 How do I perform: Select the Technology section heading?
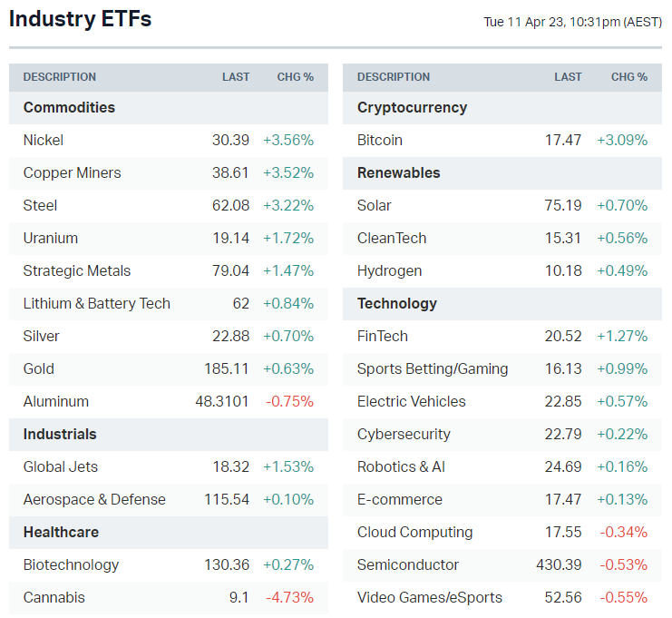(x=396, y=303)
